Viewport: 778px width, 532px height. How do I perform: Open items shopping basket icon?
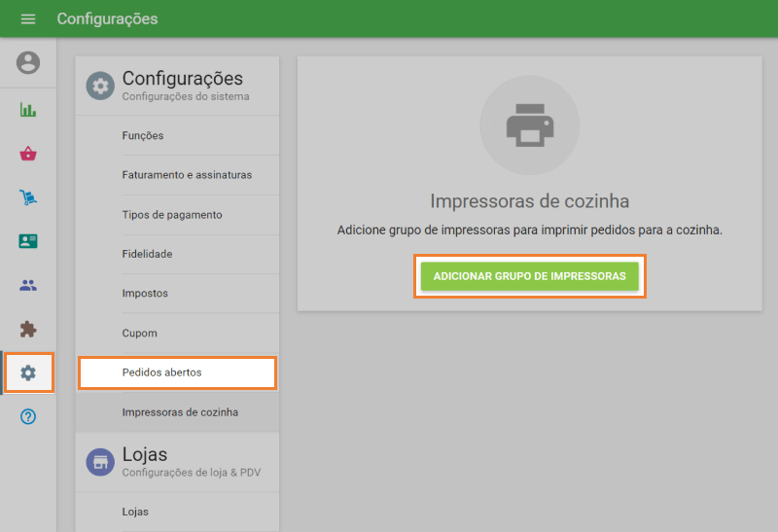(28, 154)
